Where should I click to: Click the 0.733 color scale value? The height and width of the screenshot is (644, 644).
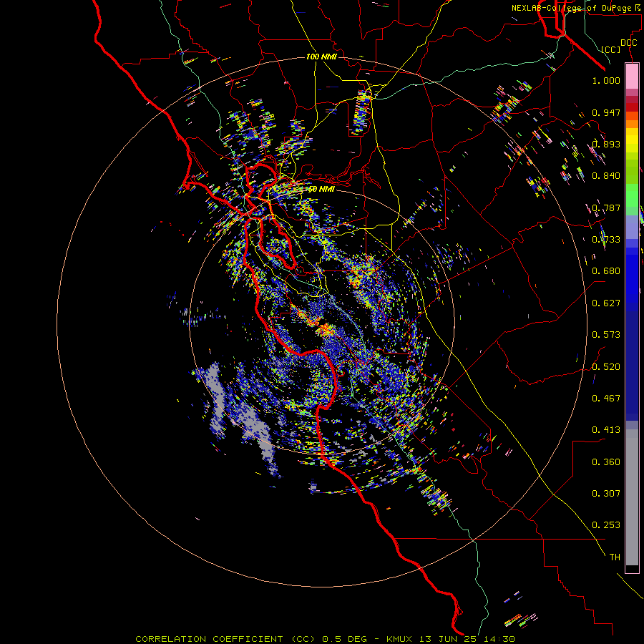point(606,240)
